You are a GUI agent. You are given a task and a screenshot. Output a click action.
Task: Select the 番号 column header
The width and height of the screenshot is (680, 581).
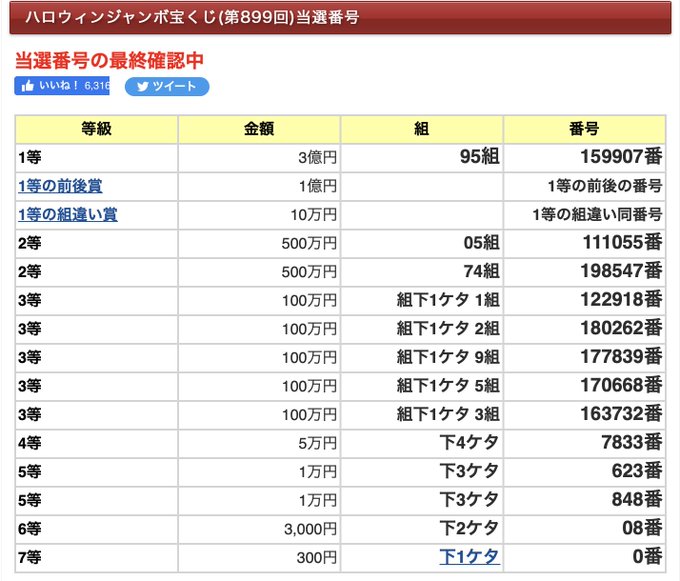(585, 129)
